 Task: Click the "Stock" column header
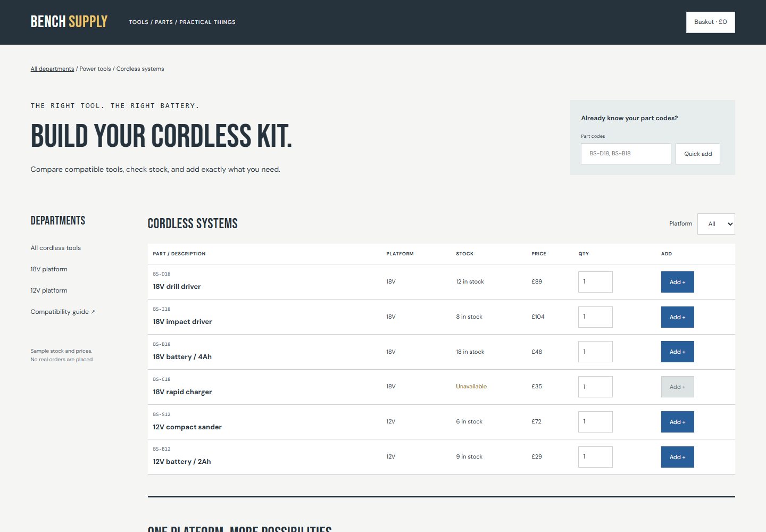(x=464, y=254)
